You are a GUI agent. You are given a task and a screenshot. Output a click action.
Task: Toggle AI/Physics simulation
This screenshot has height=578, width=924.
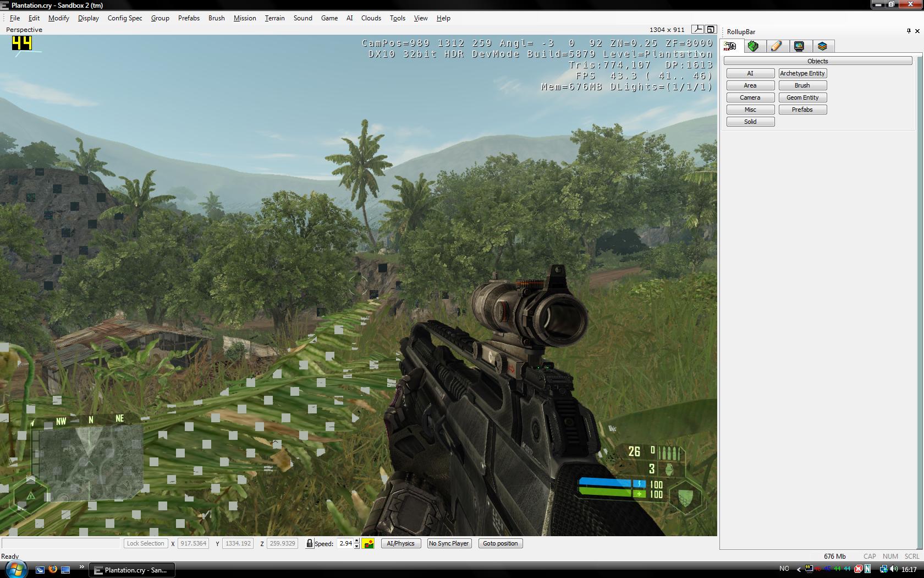[400, 543]
